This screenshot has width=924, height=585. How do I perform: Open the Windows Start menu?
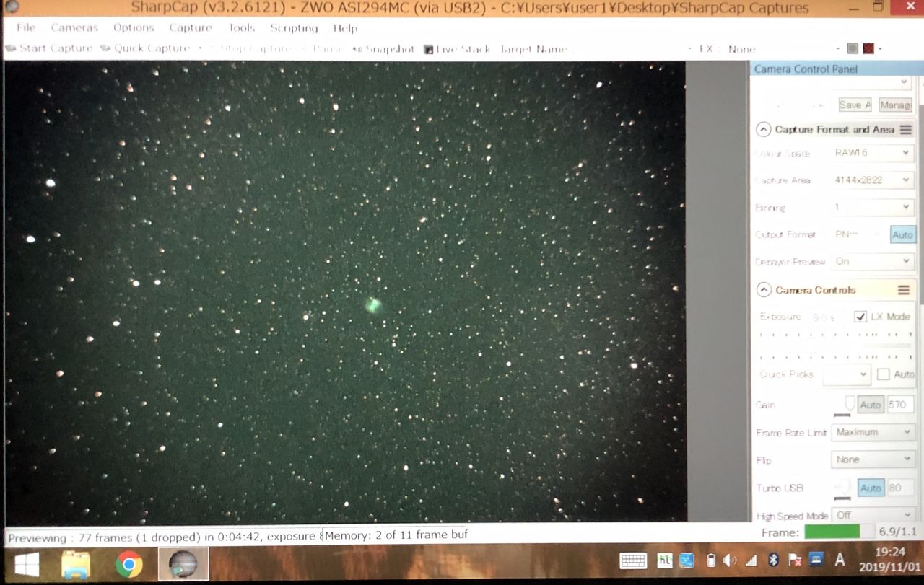(x=27, y=564)
